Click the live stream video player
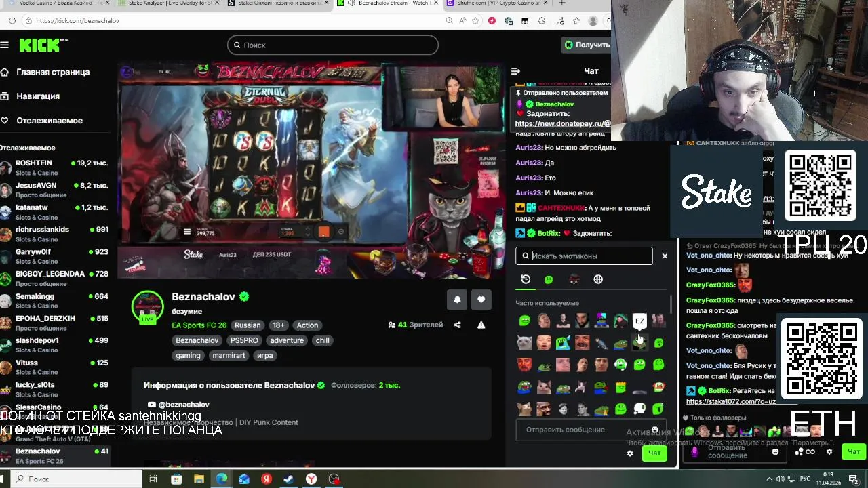This screenshot has height=488, width=868. 312,171
